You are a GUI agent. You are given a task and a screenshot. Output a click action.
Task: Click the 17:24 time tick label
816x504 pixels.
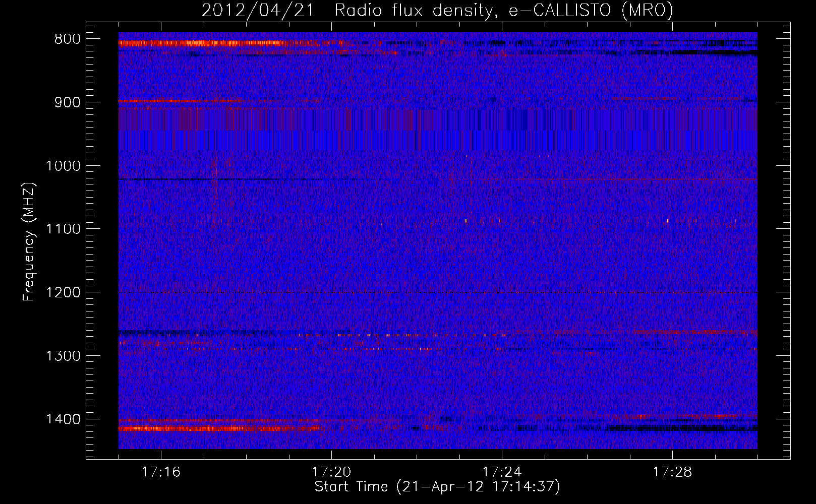(x=502, y=472)
